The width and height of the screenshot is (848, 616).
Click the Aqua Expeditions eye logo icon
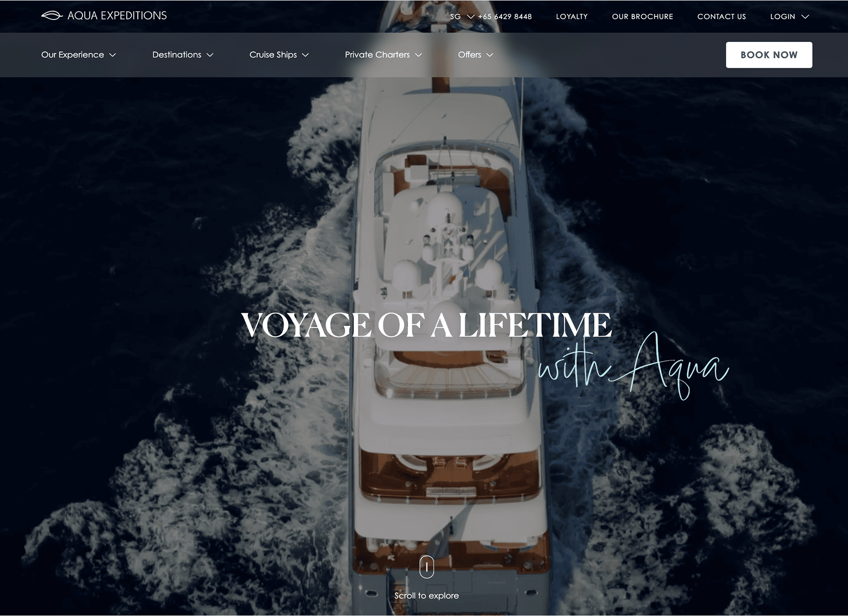[x=52, y=16]
